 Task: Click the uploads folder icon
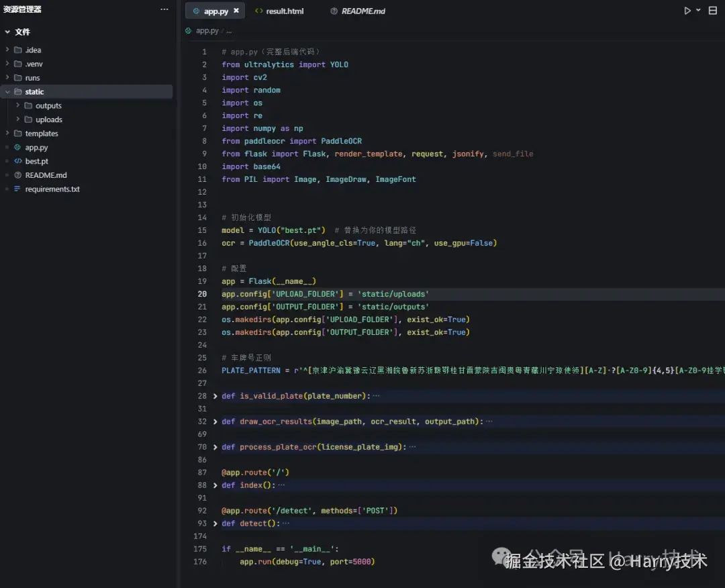click(x=28, y=119)
